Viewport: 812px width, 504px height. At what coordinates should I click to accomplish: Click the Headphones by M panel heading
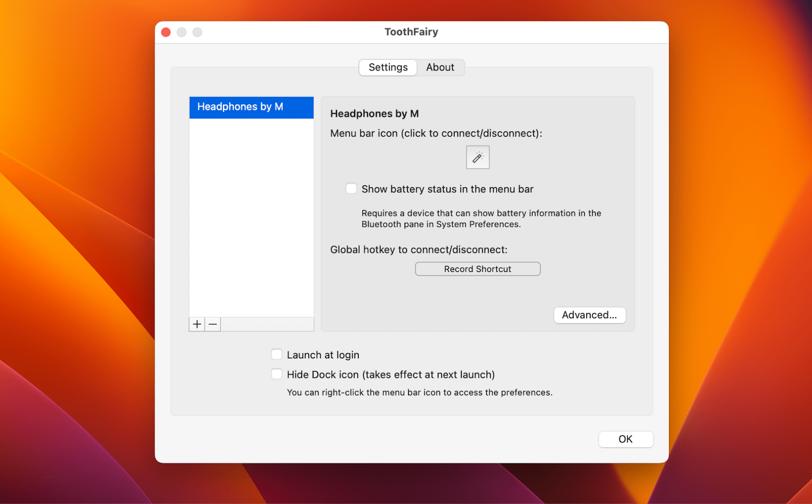(374, 113)
